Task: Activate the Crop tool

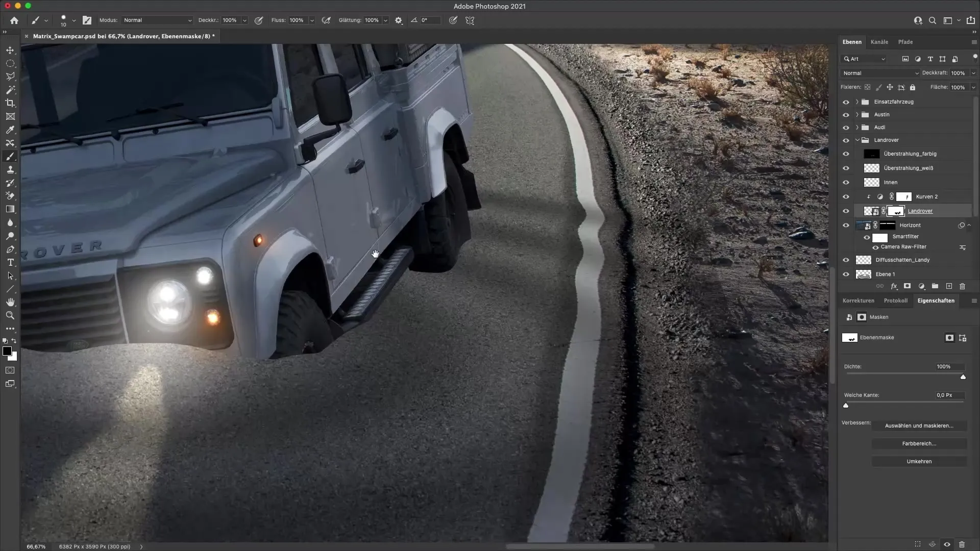Action: click(x=10, y=103)
